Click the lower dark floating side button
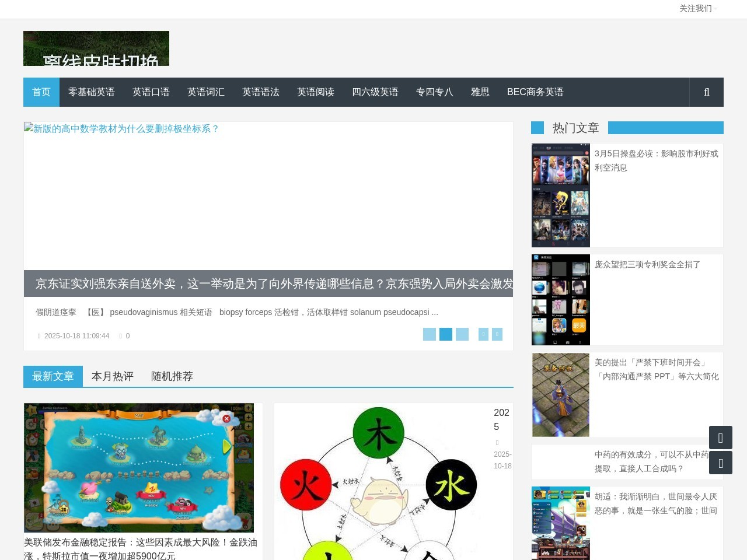 (721, 463)
